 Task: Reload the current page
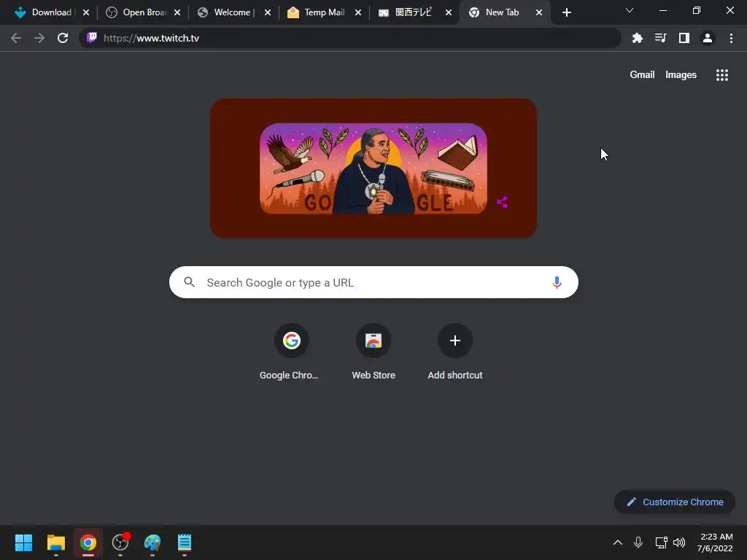click(63, 38)
